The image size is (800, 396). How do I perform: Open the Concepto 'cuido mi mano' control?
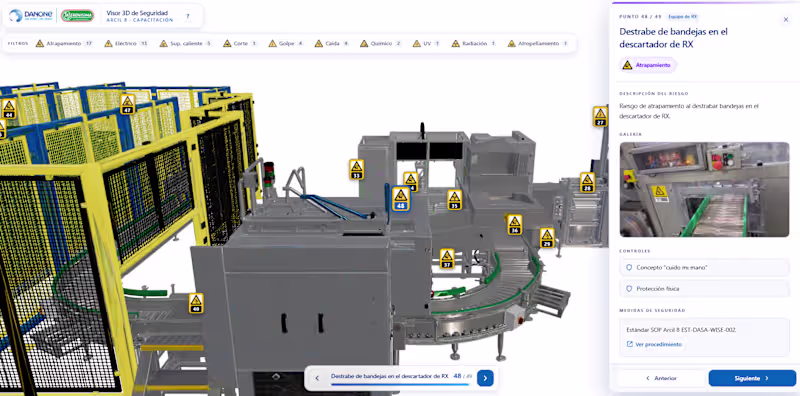tap(704, 267)
